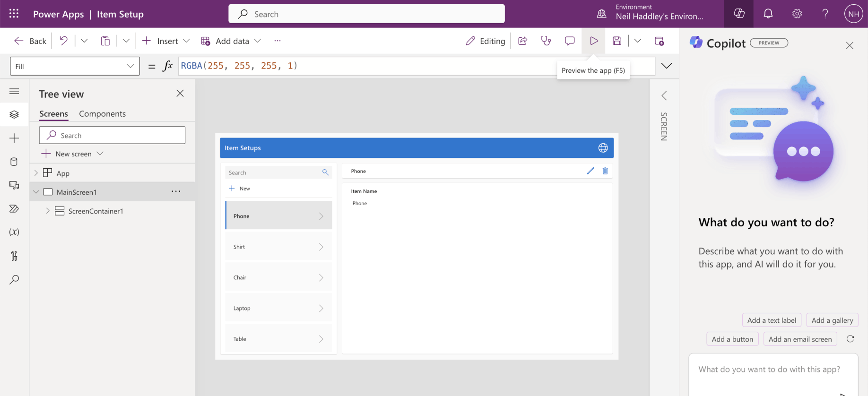Click the Preview the app play icon
868x396 pixels.
(x=594, y=41)
